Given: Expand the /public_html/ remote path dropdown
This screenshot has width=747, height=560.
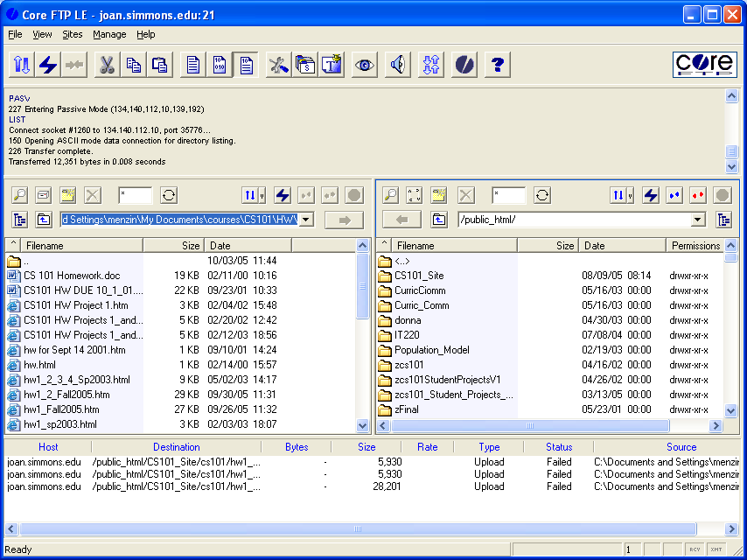Looking at the screenshot, I should [x=697, y=220].
